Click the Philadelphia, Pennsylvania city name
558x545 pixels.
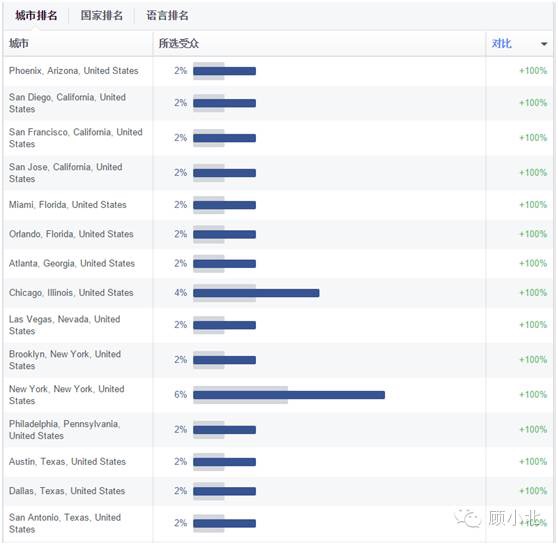64,429
